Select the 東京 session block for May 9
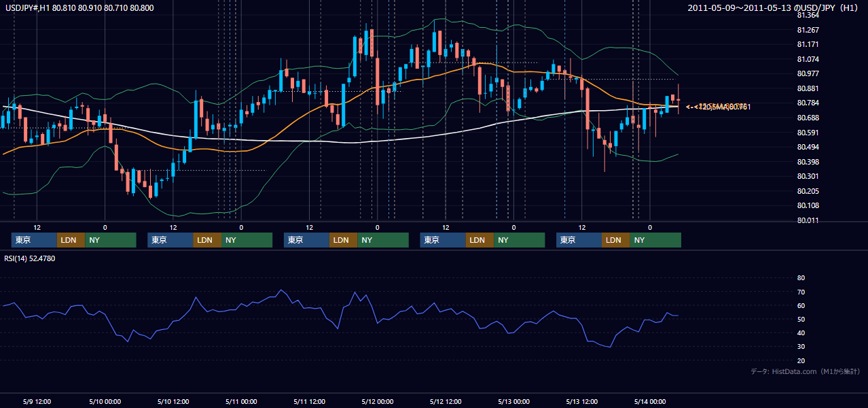The height and width of the screenshot is (408, 868). pos(34,240)
